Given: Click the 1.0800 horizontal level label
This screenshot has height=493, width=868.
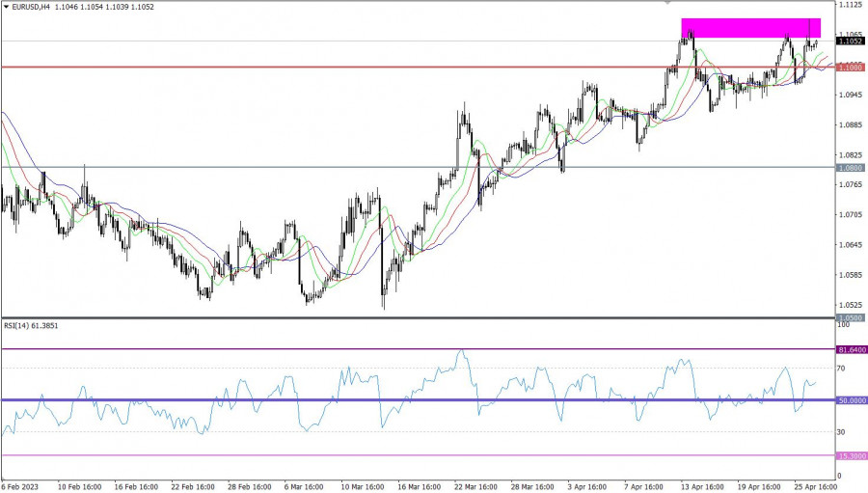Looking at the screenshot, I should 851,167.
